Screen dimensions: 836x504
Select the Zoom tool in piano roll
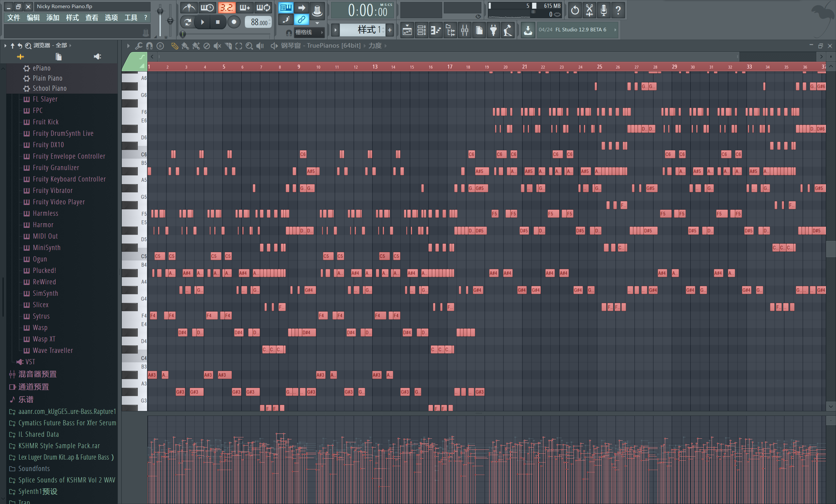(x=249, y=46)
